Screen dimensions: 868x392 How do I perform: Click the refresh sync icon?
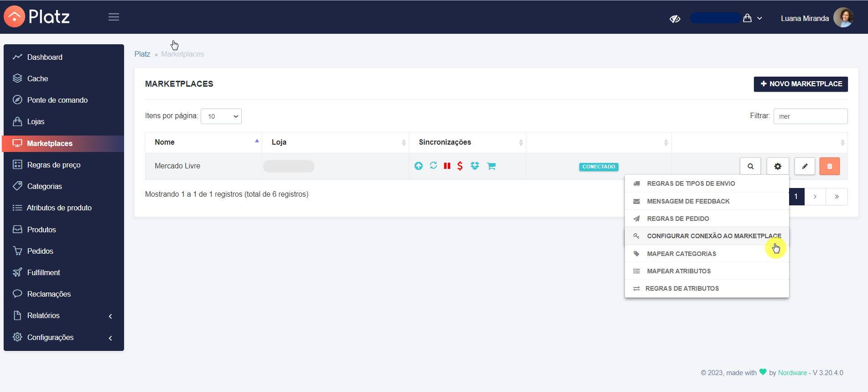click(433, 166)
